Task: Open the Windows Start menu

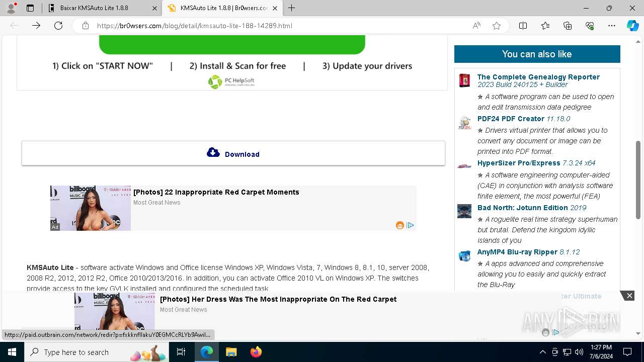Action: tap(12, 352)
